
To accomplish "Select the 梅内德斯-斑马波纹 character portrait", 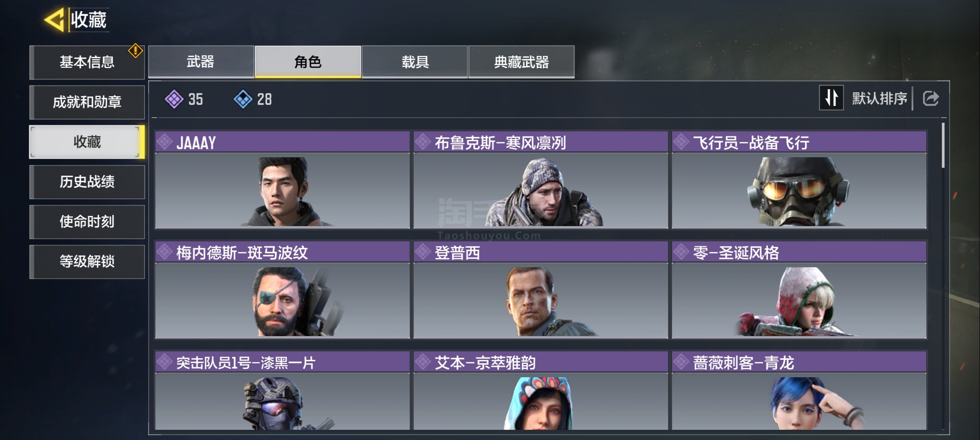I will [282, 301].
